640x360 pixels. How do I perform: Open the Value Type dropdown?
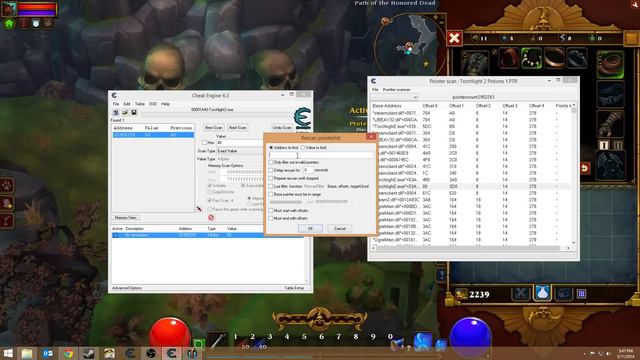[240, 159]
